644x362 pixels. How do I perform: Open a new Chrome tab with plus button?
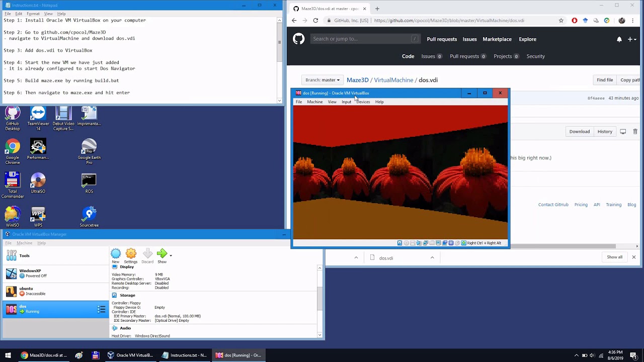[377, 9]
